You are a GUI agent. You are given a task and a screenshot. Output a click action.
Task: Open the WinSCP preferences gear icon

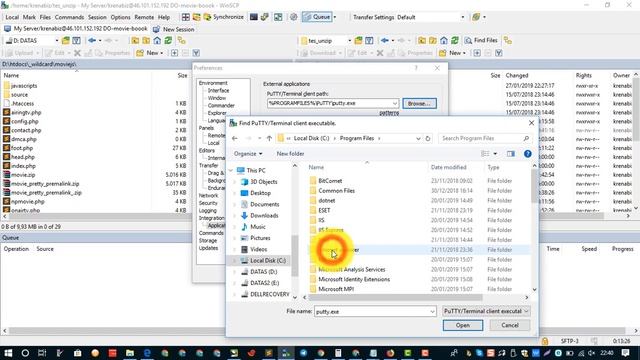[x=293, y=17]
